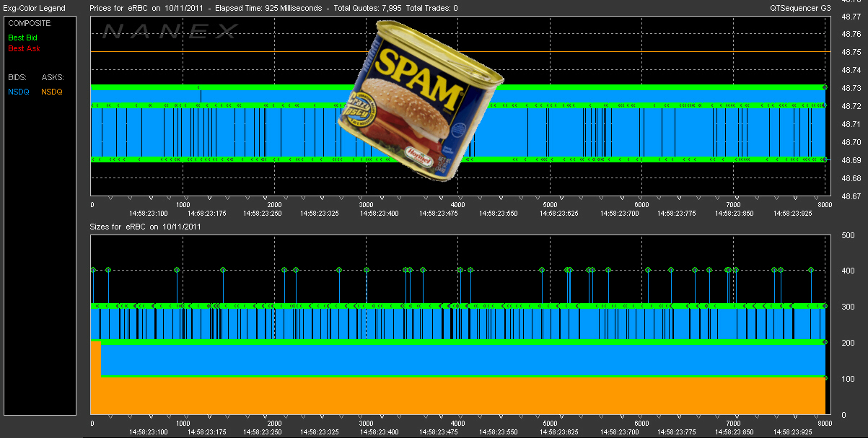Click the orange NSDQ asks legend entry

[x=52, y=92]
